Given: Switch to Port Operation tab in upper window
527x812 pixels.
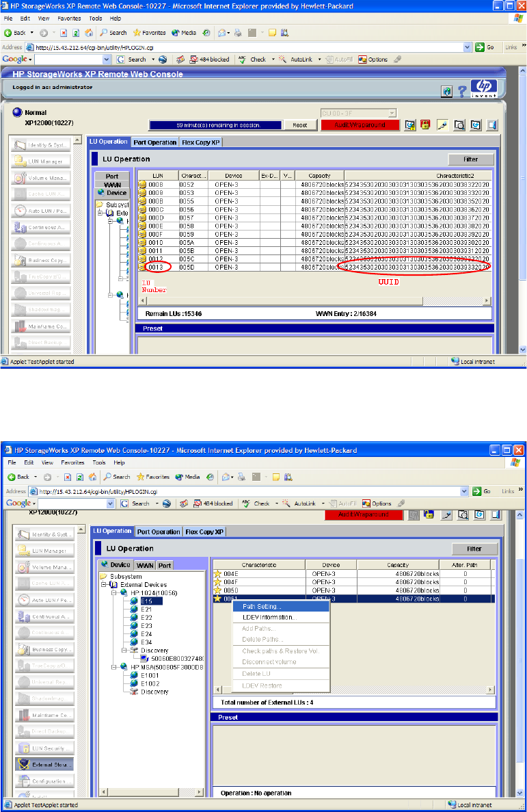Looking at the screenshot, I should [154, 142].
